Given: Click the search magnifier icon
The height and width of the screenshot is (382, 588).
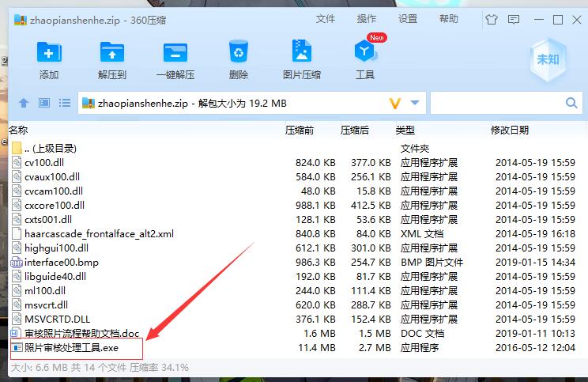Looking at the screenshot, I should [571, 104].
